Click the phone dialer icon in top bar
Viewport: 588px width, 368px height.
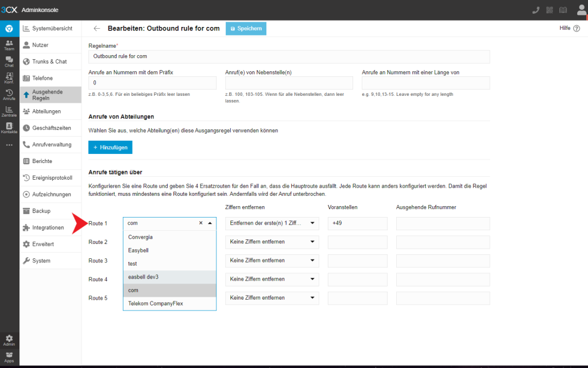(536, 10)
